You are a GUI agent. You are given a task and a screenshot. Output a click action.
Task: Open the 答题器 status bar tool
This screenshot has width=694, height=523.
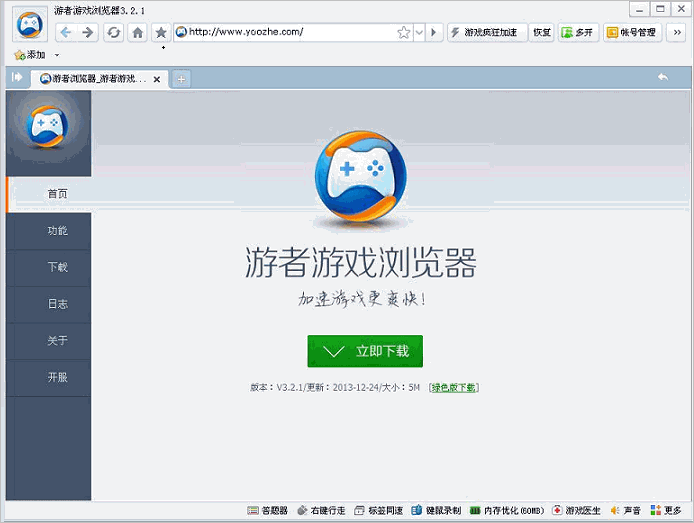(x=267, y=511)
